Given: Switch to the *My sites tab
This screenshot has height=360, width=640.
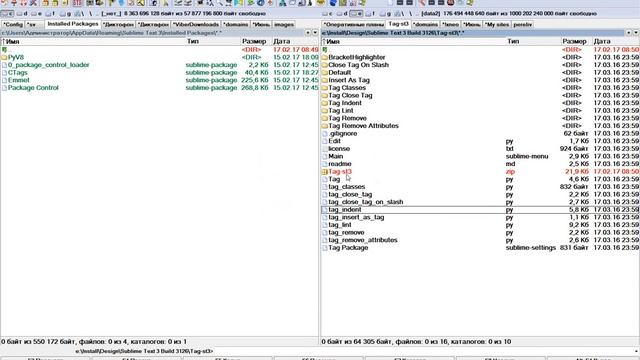Looking at the screenshot, I should coord(497,24).
